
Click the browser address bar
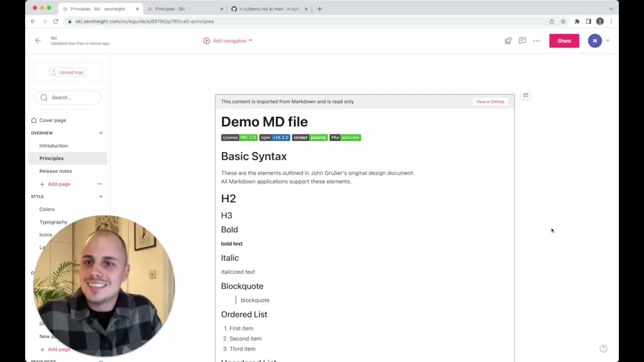pyautogui.click(x=307, y=21)
